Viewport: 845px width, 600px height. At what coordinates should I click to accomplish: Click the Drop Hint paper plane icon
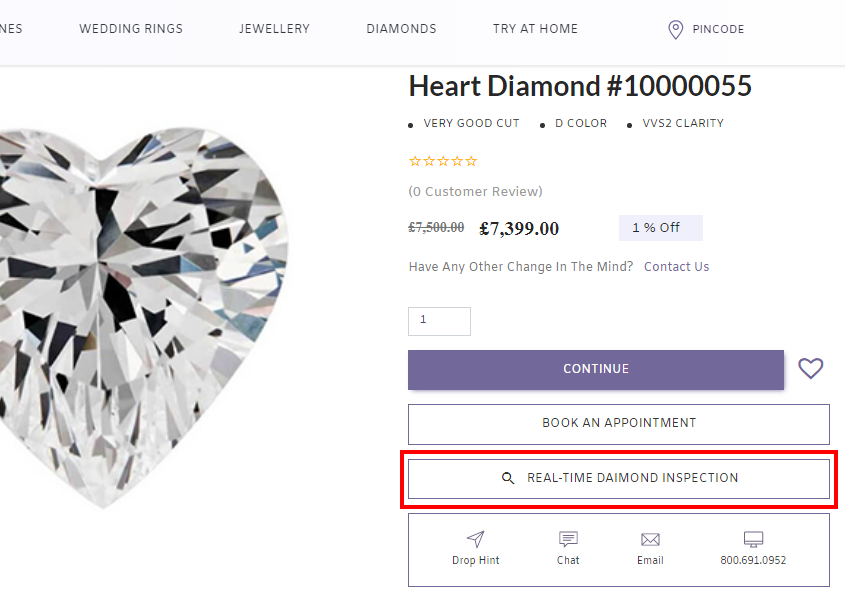pyautogui.click(x=475, y=538)
